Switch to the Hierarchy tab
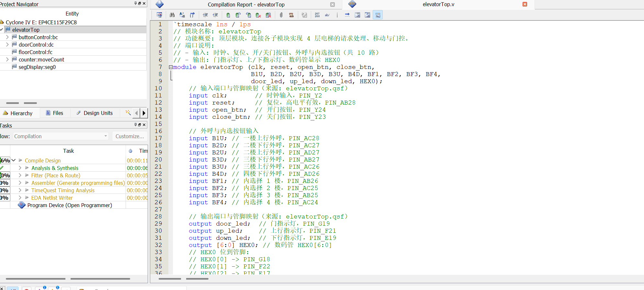Screen dimensions: 644x290 (x=18, y=113)
